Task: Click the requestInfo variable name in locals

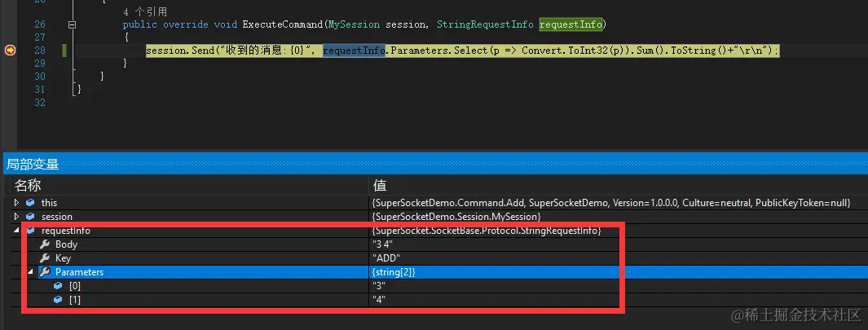Action: tap(66, 231)
